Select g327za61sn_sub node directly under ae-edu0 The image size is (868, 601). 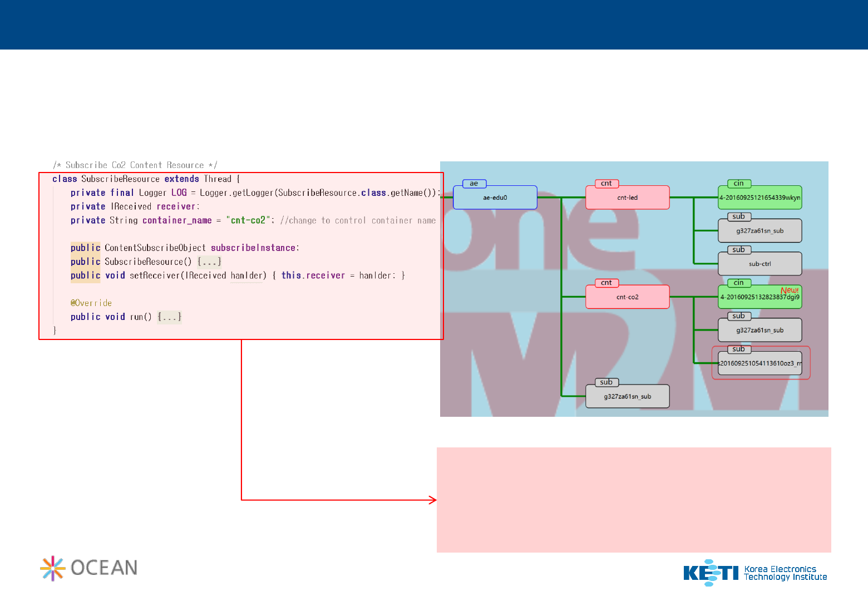click(x=627, y=396)
